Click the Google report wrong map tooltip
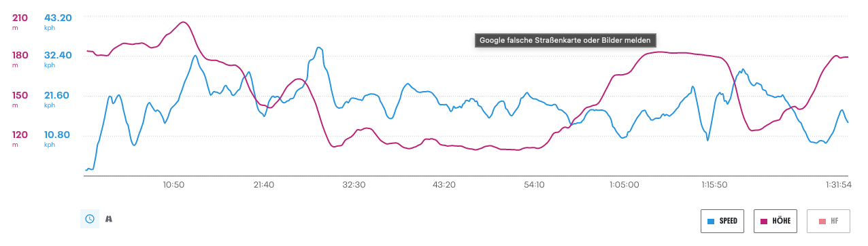 (x=565, y=40)
